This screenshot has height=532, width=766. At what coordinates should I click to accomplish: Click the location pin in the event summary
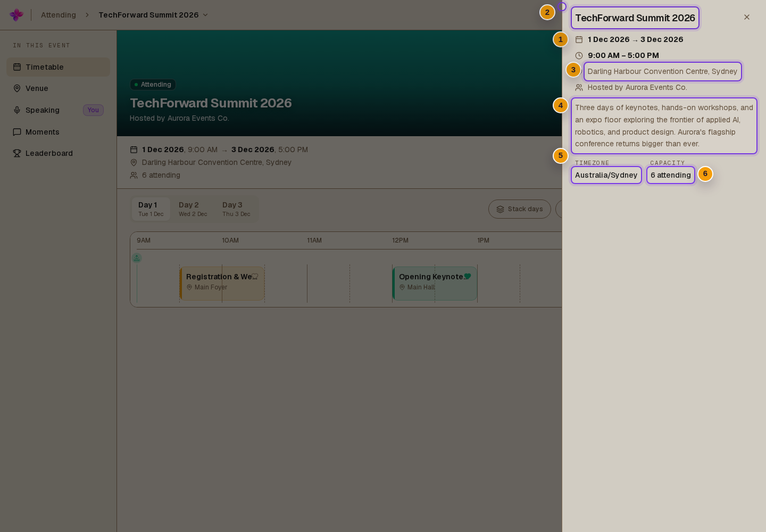134,162
